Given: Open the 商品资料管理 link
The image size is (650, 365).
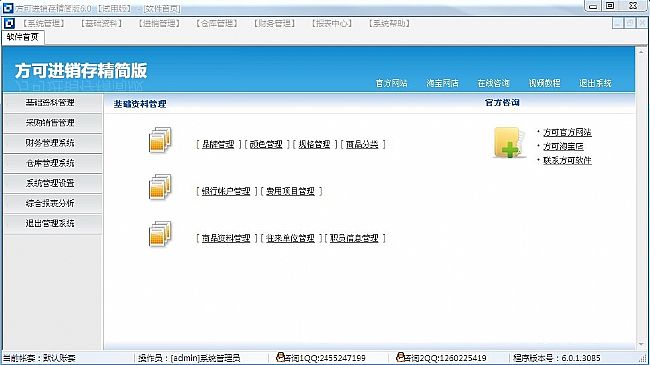Looking at the screenshot, I should pos(226,238).
